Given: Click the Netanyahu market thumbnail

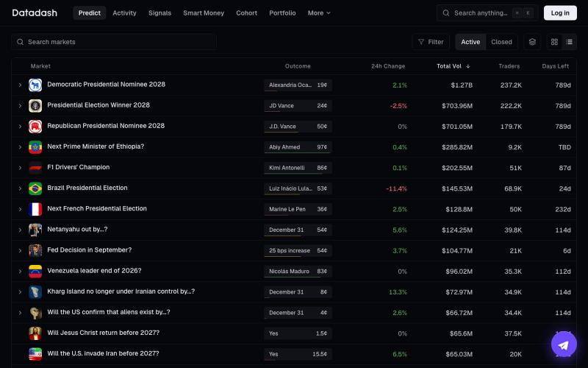Looking at the screenshot, I should pos(35,230).
